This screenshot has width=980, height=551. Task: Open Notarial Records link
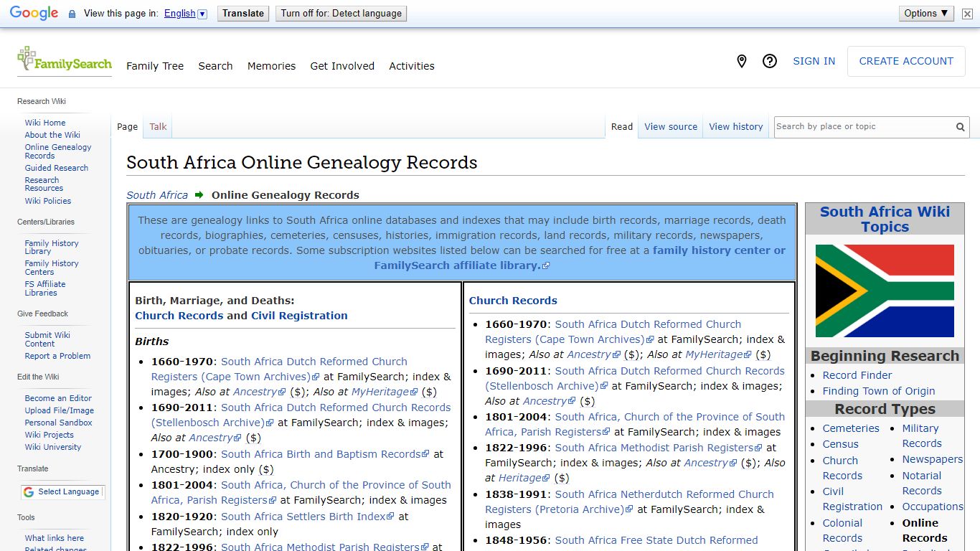coord(922,483)
